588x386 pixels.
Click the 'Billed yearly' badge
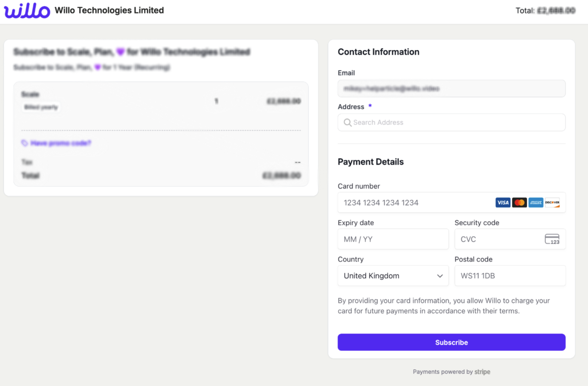pyautogui.click(x=41, y=107)
